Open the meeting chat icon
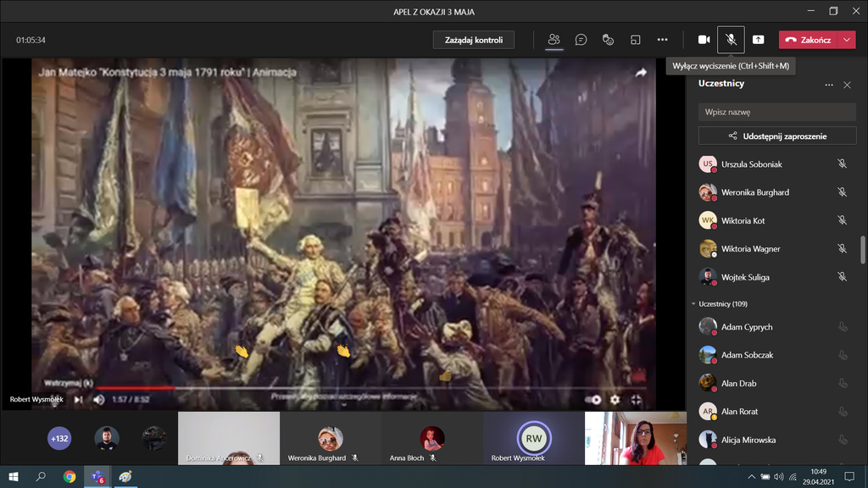The image size is (868, 488). click(581, 40)
